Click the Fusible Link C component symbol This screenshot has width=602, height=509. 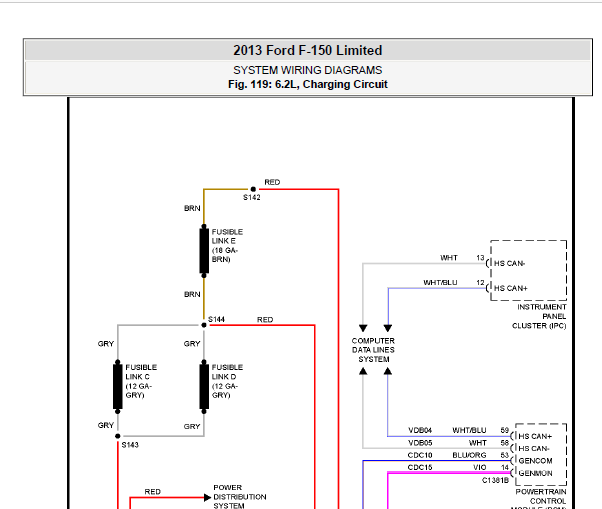[118, 387]
